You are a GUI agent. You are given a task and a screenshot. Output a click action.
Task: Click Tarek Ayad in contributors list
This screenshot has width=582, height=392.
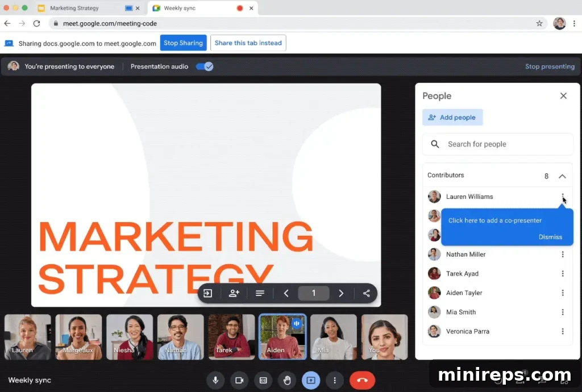tap(462, 274)
